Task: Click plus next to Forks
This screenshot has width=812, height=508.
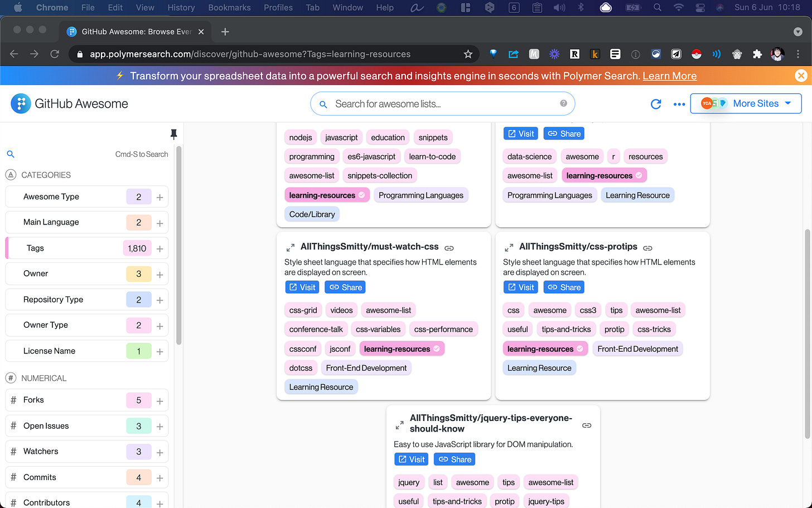Action: pyautogui.click(x=160, y=401)
